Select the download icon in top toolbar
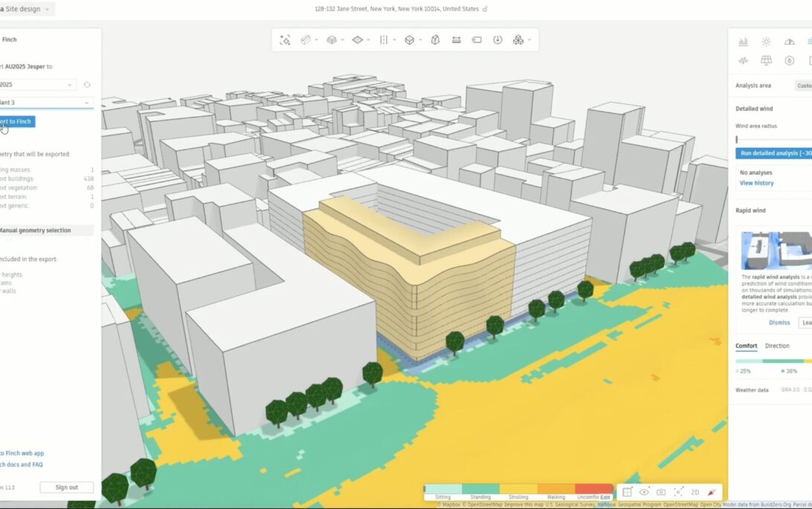 point(497,40)
